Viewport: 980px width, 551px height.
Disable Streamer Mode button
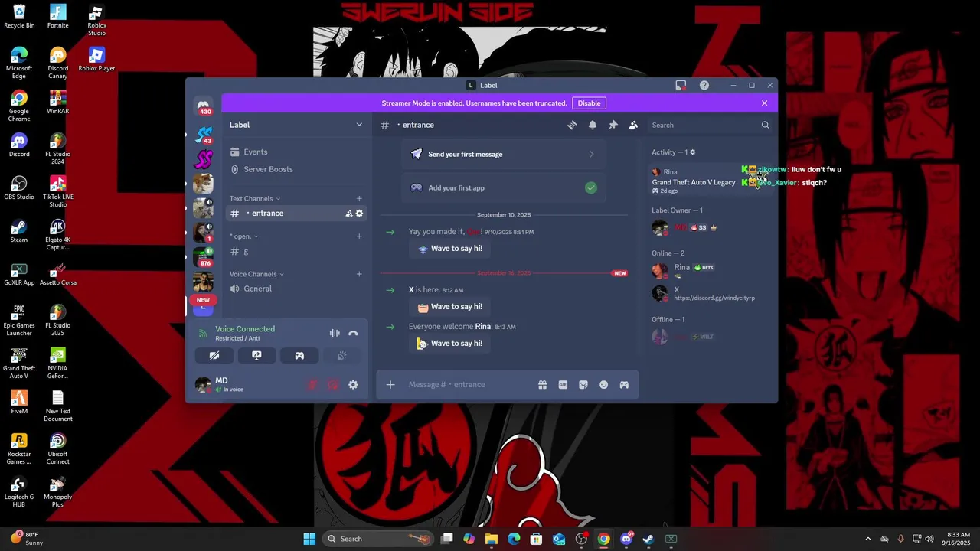click(589, 103)
